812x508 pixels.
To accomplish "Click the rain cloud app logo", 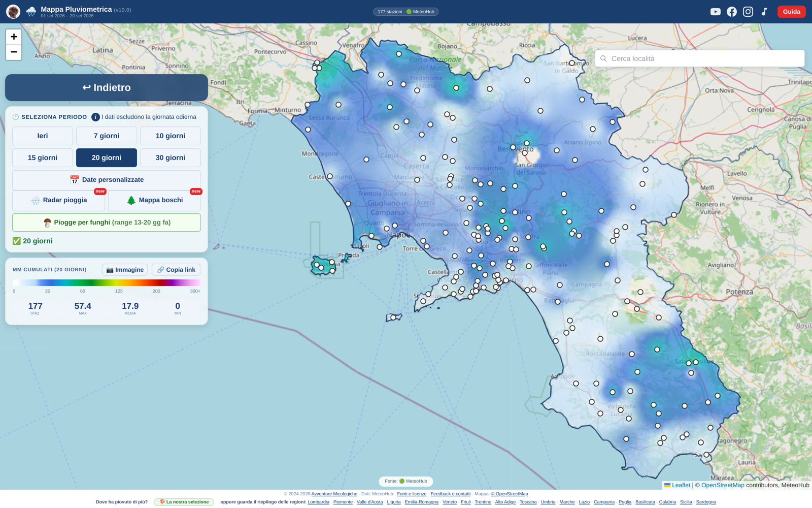I will click(31, 12).
